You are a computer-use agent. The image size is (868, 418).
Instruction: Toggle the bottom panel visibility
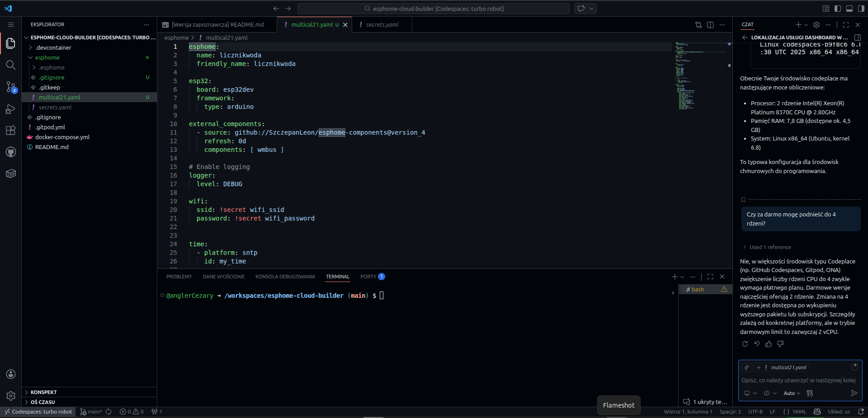849,9
